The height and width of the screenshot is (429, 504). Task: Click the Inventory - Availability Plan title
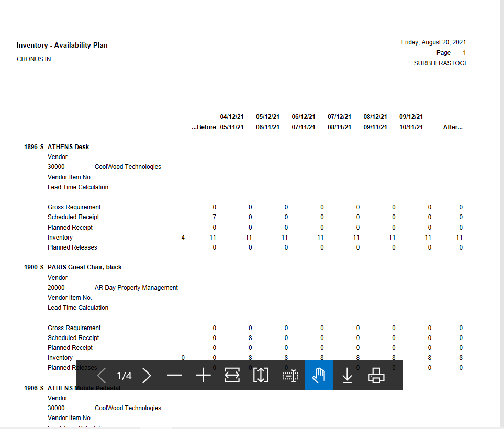pyautogui.click(x=62, y=45)
